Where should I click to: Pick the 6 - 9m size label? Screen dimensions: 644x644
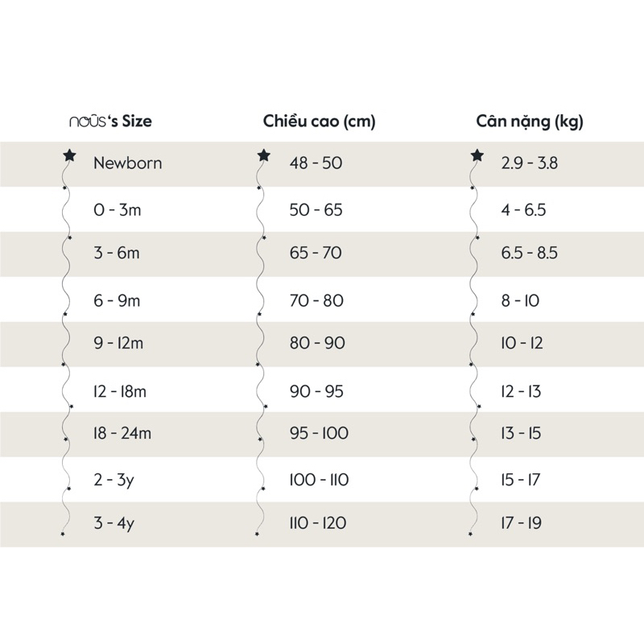pyautogui.click(x=117, y=301)
